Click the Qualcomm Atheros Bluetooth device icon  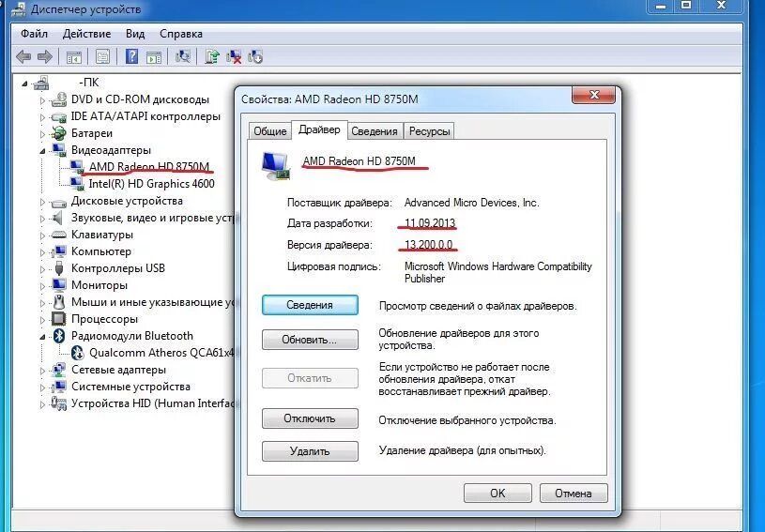[77, 353]
